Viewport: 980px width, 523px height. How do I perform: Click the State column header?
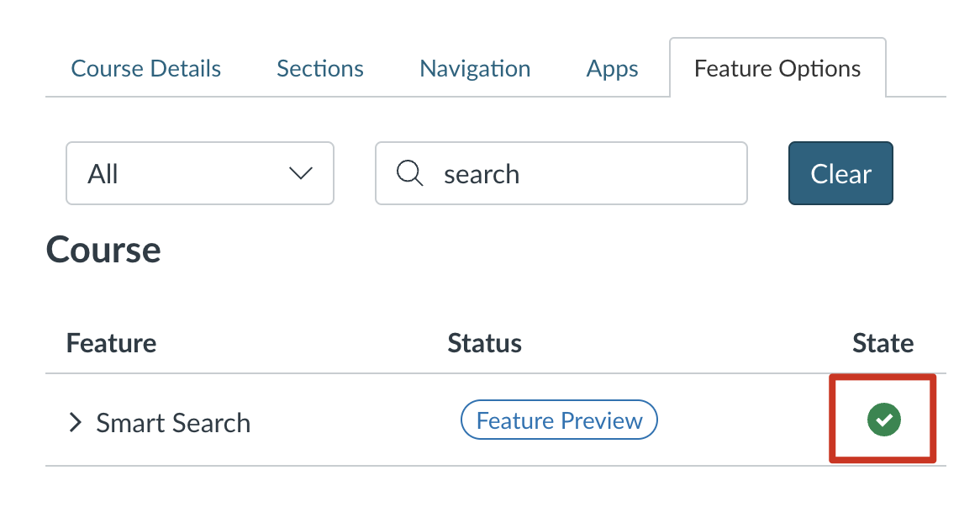(x=883, y=343)
